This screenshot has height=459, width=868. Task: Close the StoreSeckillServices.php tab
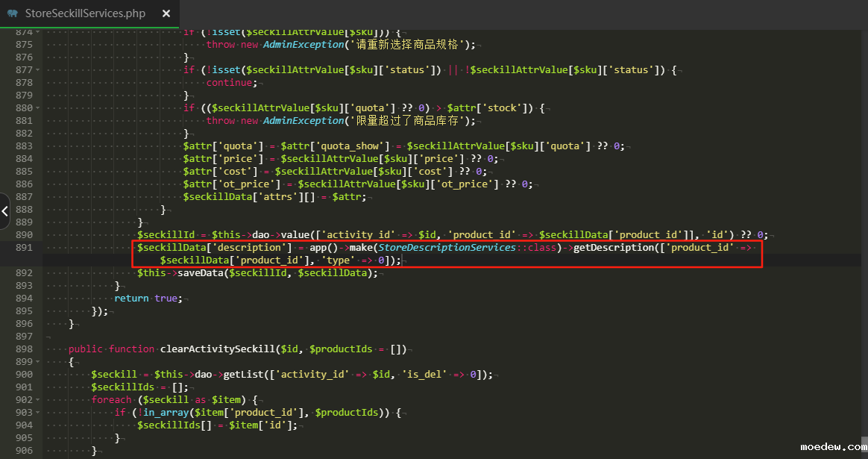(166, 13)
